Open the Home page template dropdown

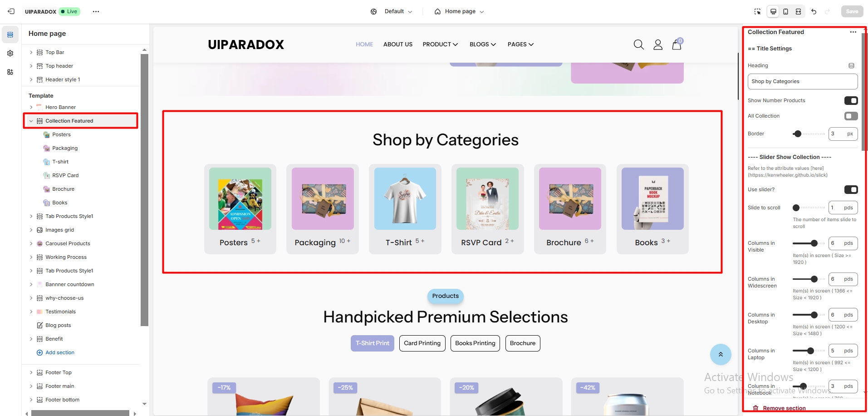pyautogui.click(x=459, y=11)
